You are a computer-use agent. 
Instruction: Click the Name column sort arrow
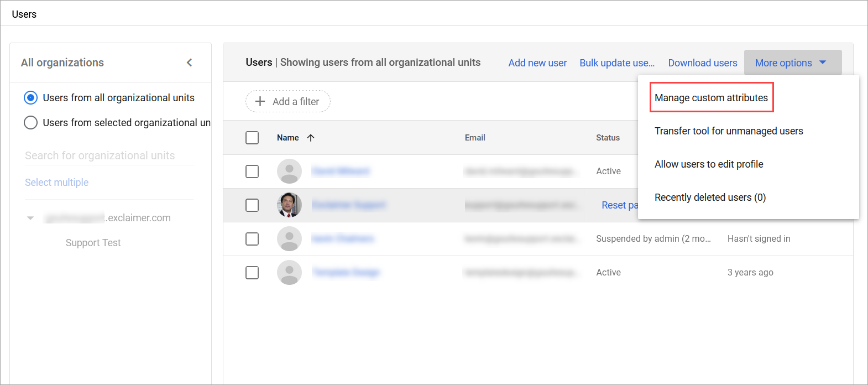coord(311,138)
